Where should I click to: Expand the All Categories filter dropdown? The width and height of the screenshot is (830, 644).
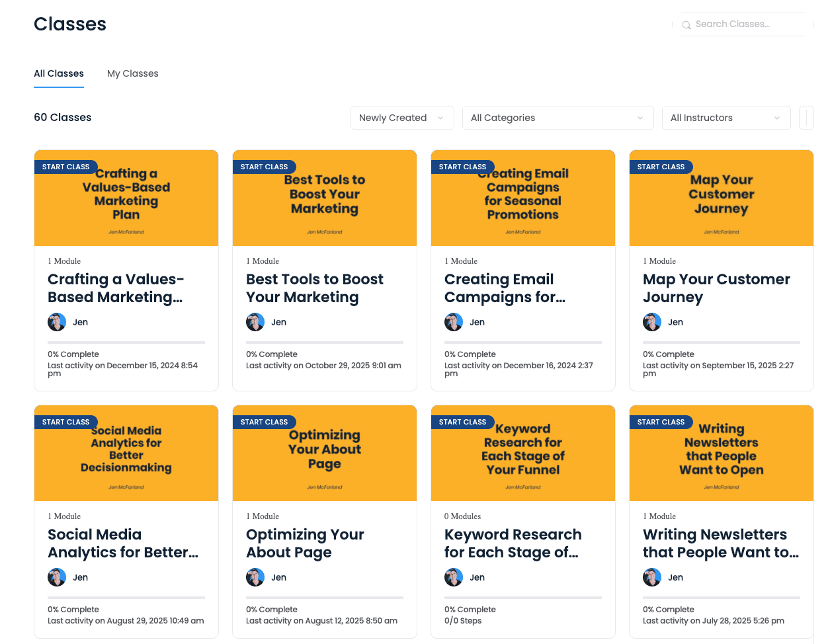pyautogui.click(x=557, y=118)
